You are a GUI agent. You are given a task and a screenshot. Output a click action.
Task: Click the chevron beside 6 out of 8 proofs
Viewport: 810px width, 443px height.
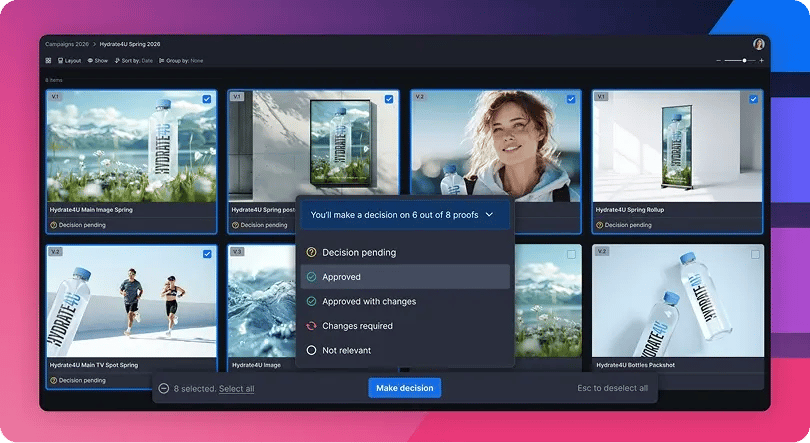pyautogui.click(x=489, y=215)
